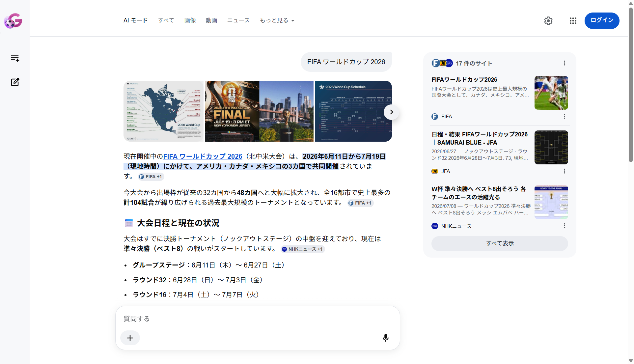Focus the 質問する input field

(258, 319)
